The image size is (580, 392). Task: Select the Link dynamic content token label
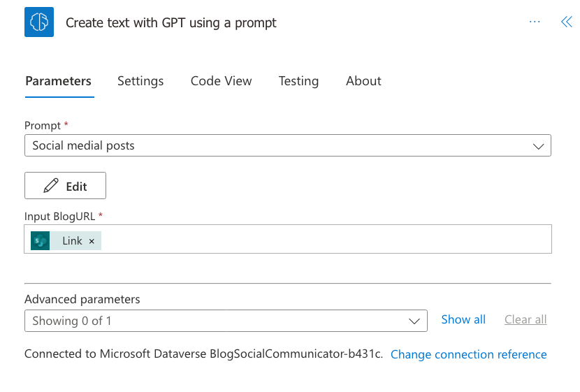point(72,241)
